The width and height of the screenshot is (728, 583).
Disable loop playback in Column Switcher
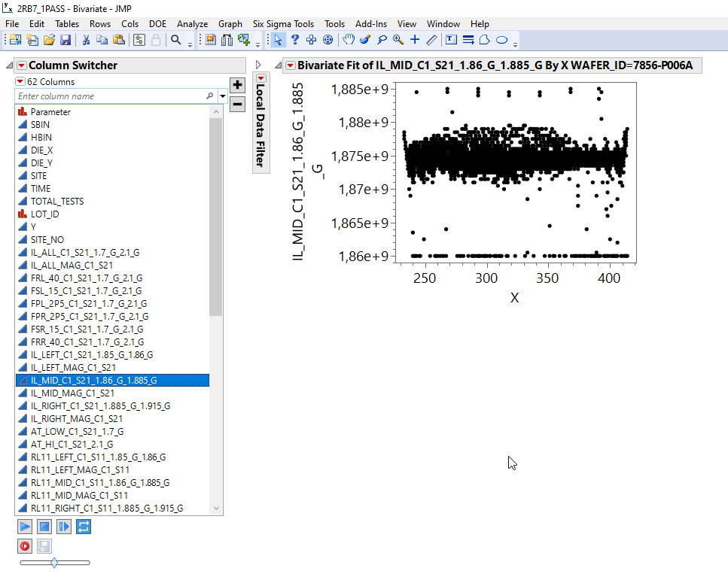84,527
